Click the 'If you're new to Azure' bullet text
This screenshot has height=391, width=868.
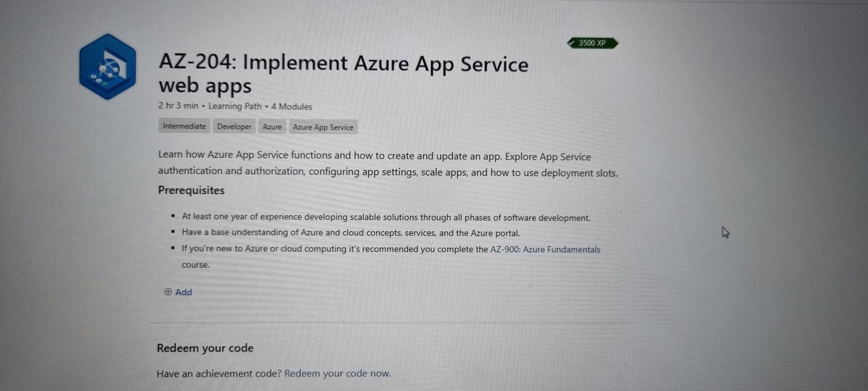391,257
